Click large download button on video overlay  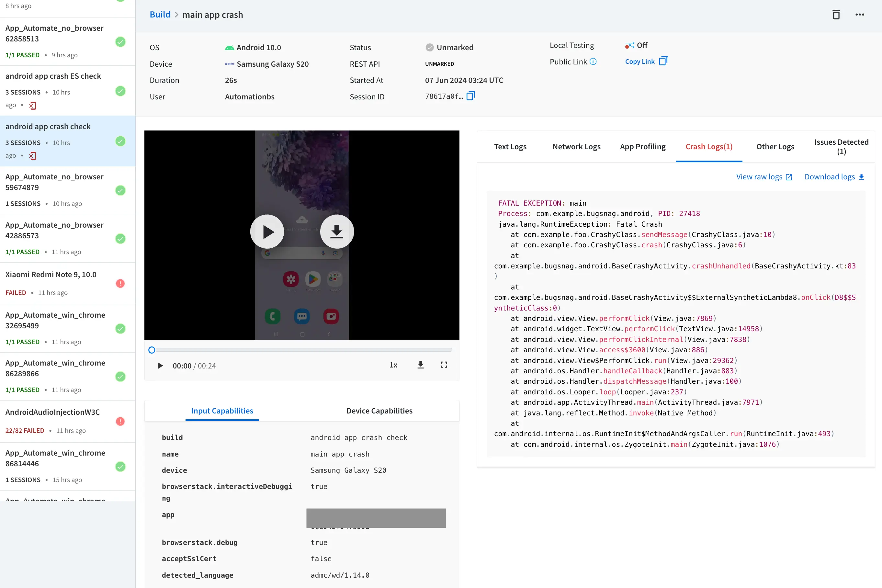336,232
